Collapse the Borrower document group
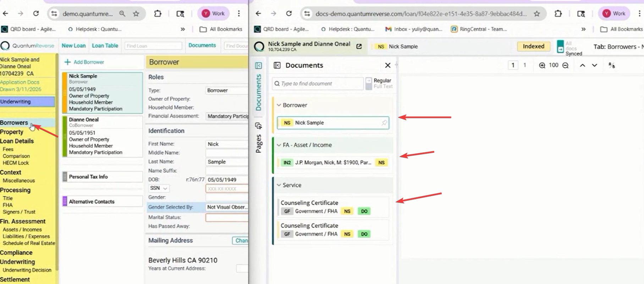 (x=279, y=105)
